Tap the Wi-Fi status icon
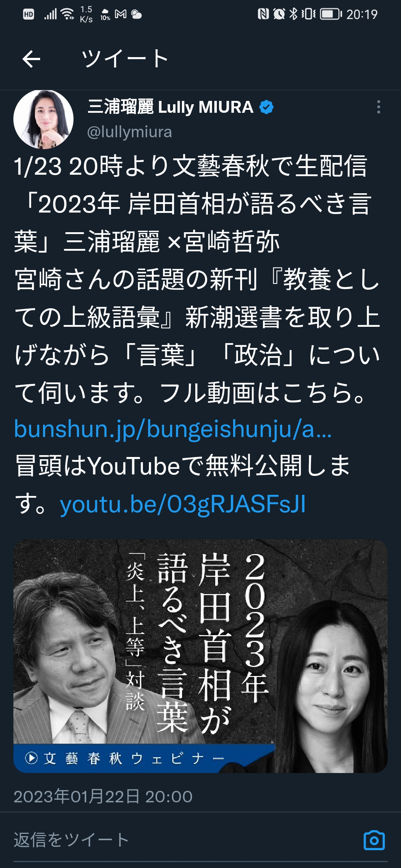Screen dimensions: 401x868 click(x=68, y=14)
